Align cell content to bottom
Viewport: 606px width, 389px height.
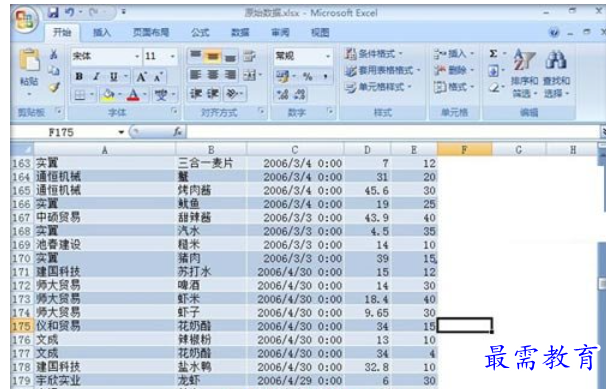(x=230, y=56)
